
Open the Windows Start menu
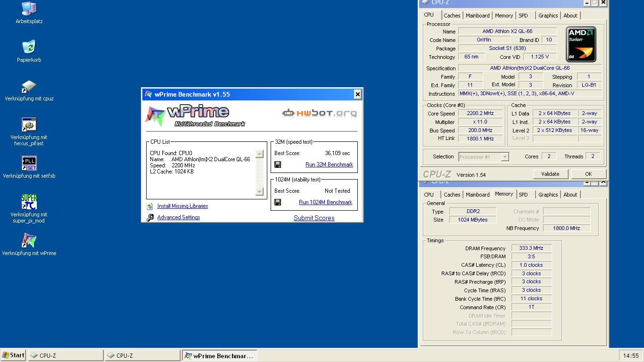pyautogui.click(x=14, y=355)
